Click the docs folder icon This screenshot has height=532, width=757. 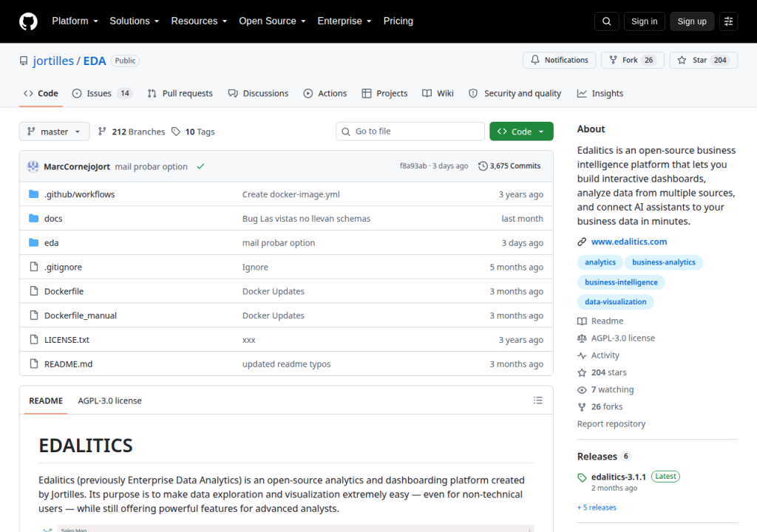(34, 218)
